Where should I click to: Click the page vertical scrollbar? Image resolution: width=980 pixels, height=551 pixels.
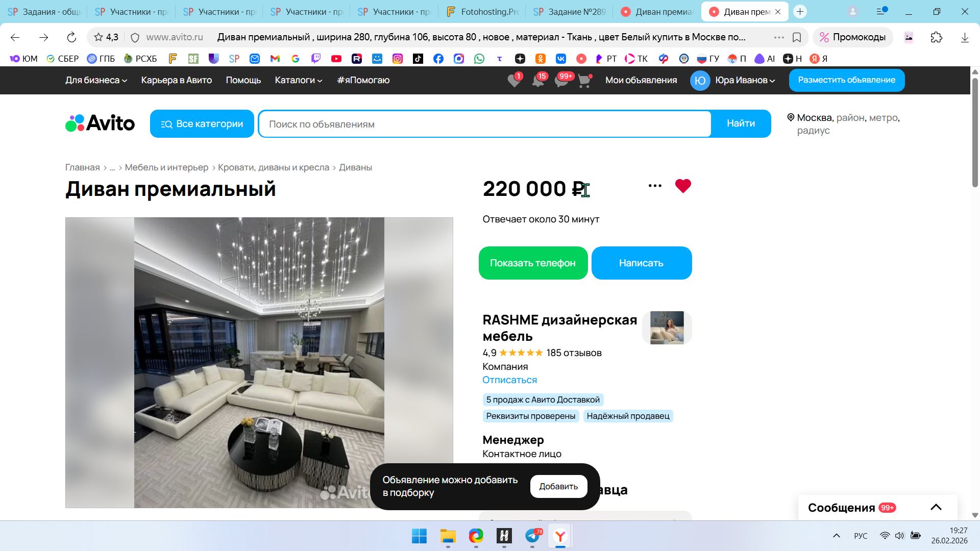(975, 133)
